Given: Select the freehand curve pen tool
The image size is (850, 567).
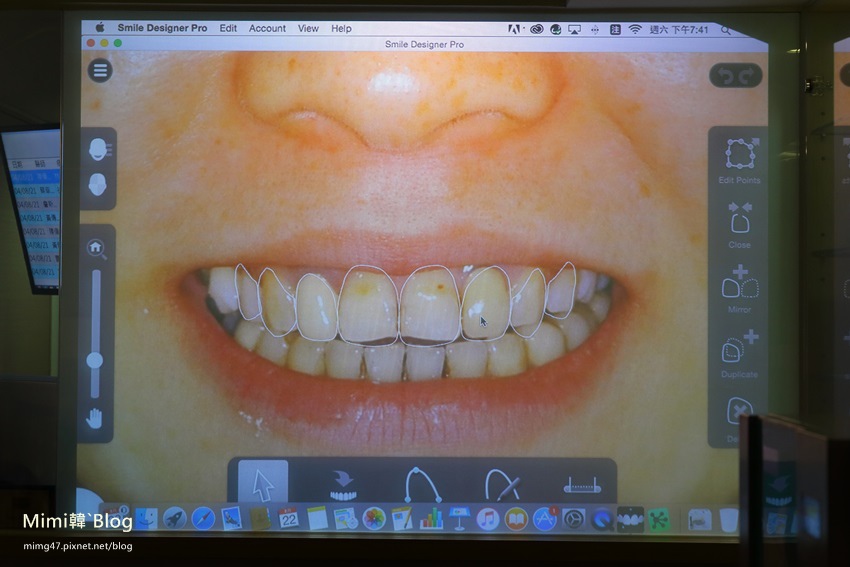Looking at the screenshot, I should (503, 484).
